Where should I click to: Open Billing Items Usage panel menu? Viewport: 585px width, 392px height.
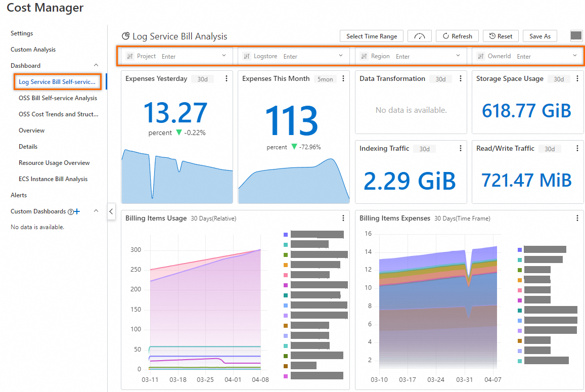tap(343, 218)
